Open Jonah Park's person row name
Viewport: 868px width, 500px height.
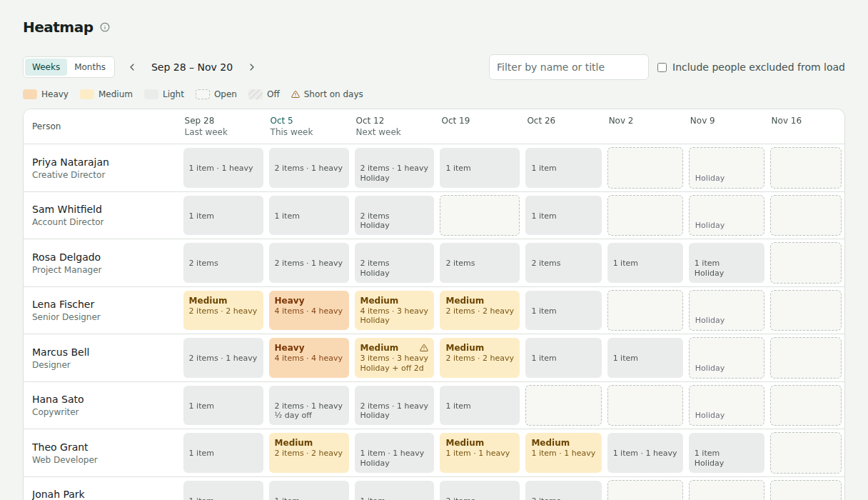[59, 494]
